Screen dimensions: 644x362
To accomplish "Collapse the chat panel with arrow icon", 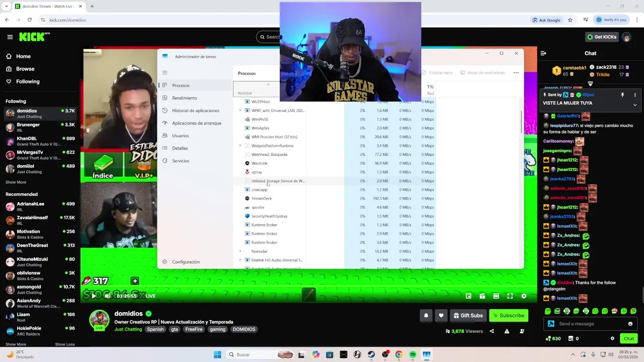I will coord(542,53).
